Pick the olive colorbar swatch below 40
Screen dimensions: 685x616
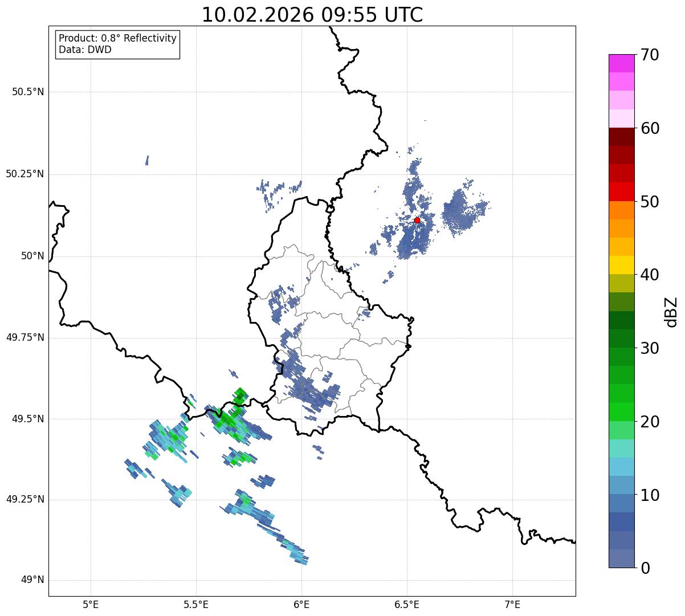click(621, 283)
